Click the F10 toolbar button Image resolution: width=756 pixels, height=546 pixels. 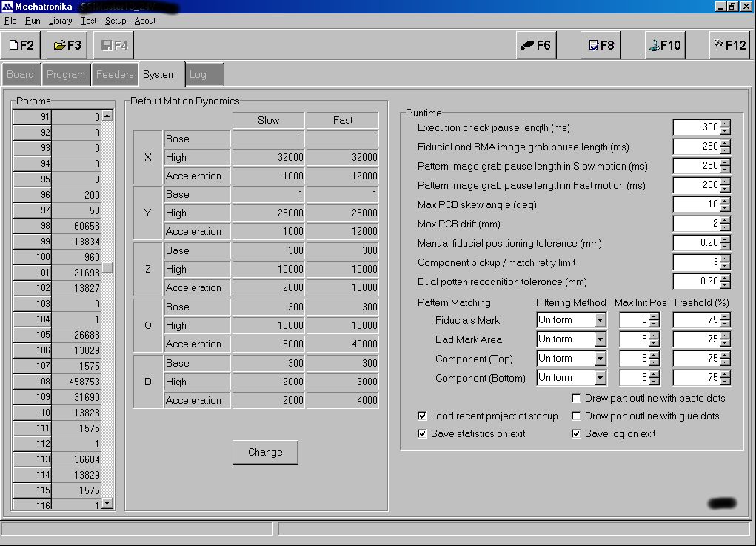click(665, 45)
